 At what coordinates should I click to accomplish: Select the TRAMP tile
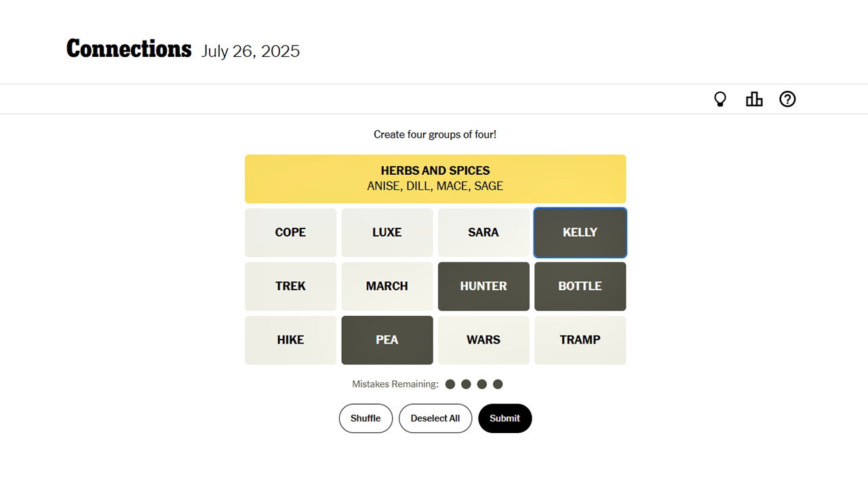click(580, 340)
